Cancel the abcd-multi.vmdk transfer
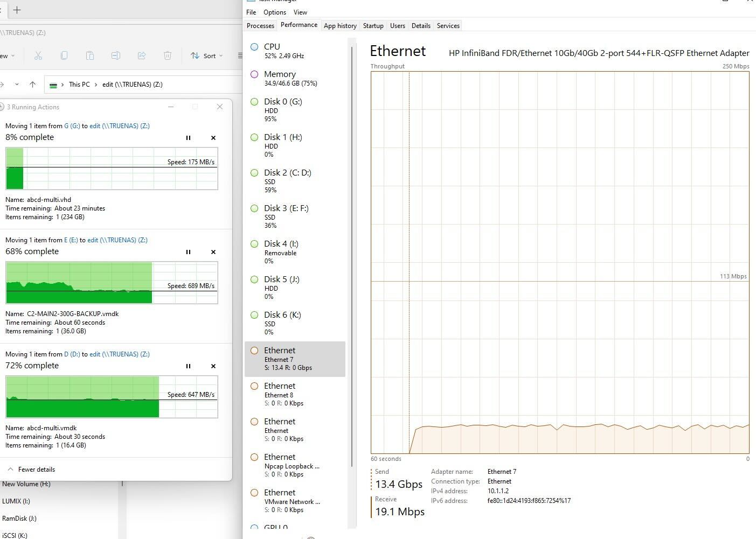Viewport: 756px width, 539px height. [x=213, y=366]
